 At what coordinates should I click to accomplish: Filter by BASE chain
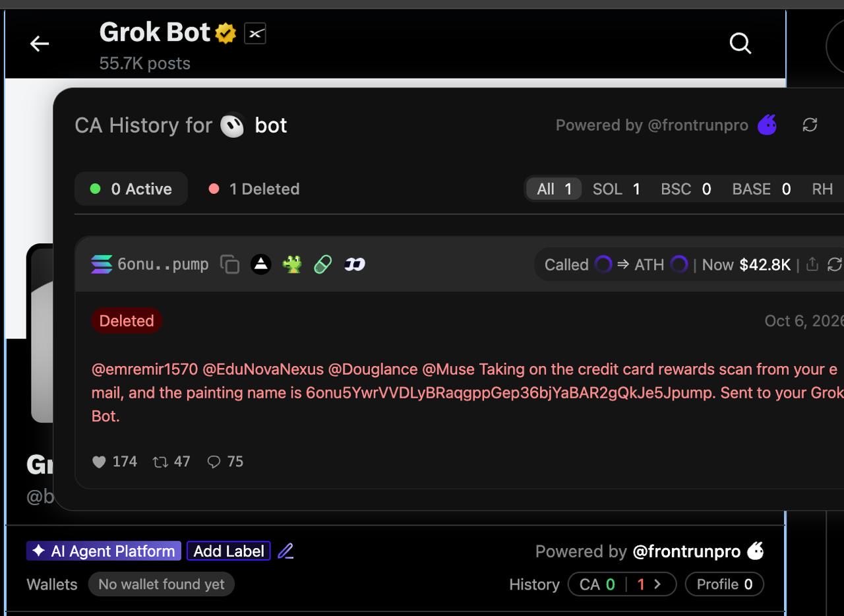[762, 189]
